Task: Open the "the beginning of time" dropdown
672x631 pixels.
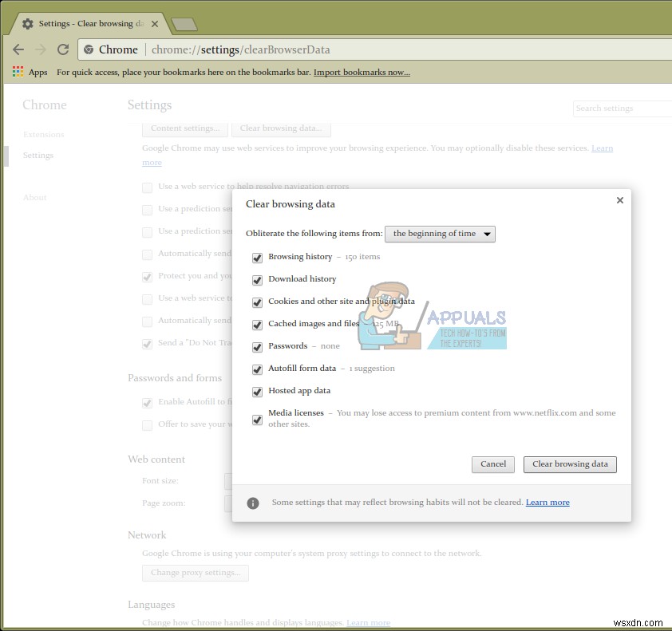Action: point(440,234)
